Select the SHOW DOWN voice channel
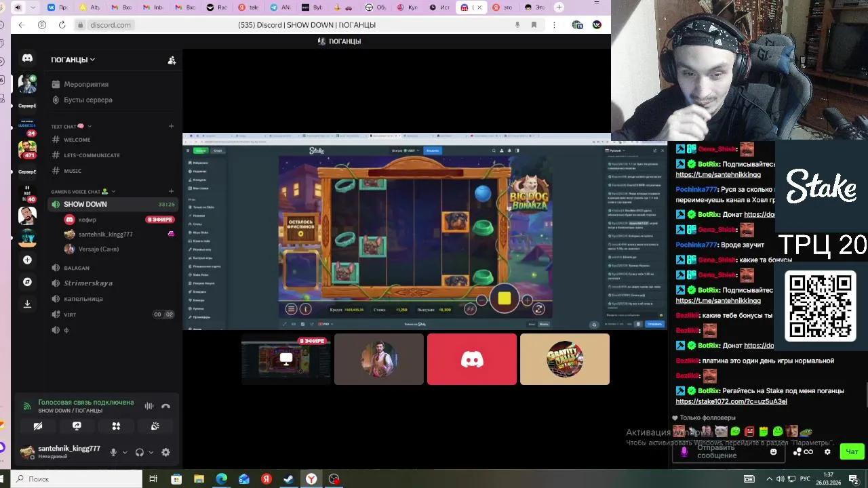 [x=113, y=204]
